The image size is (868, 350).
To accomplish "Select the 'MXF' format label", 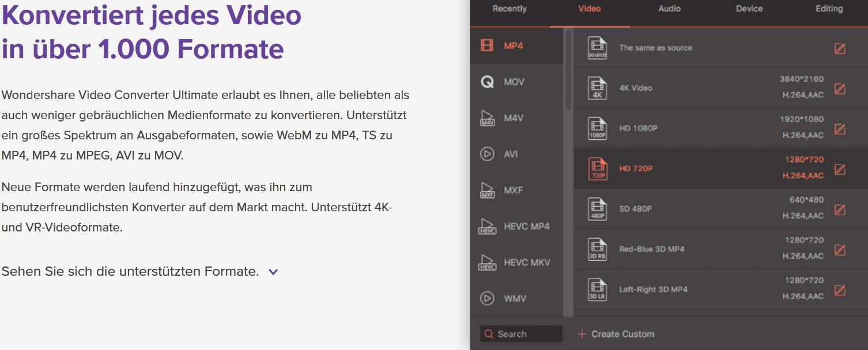I will (514, 190).
